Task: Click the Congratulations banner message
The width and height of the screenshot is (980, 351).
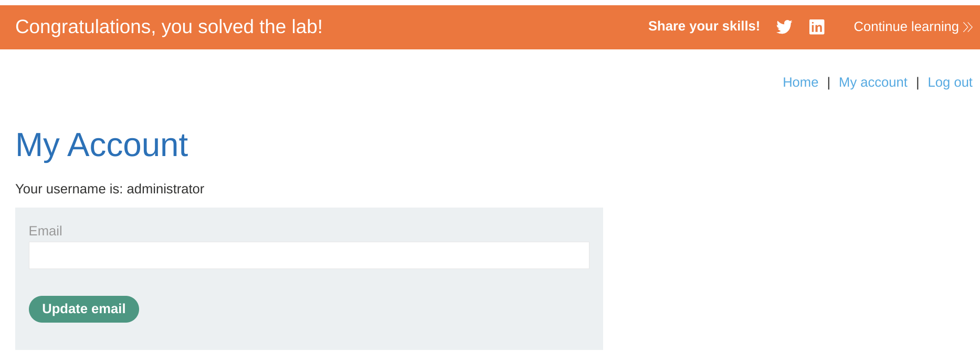Action: [x=168, y=27]
